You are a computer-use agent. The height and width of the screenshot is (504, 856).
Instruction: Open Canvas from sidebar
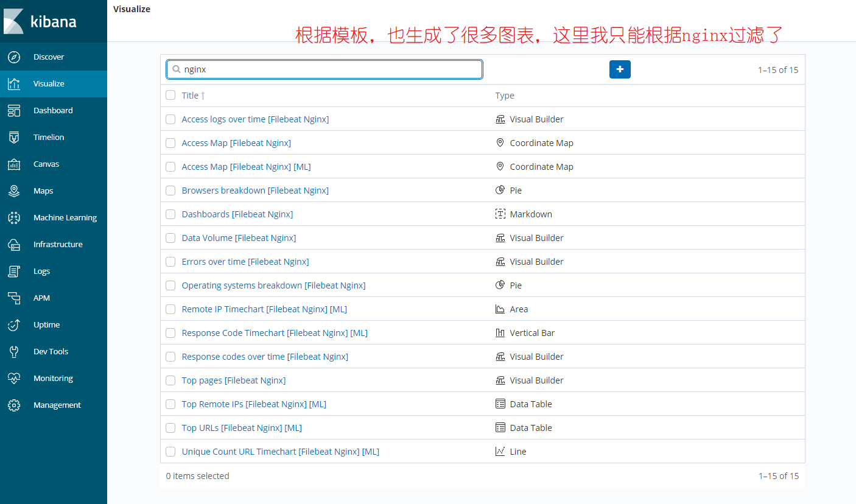click(46, 164)
